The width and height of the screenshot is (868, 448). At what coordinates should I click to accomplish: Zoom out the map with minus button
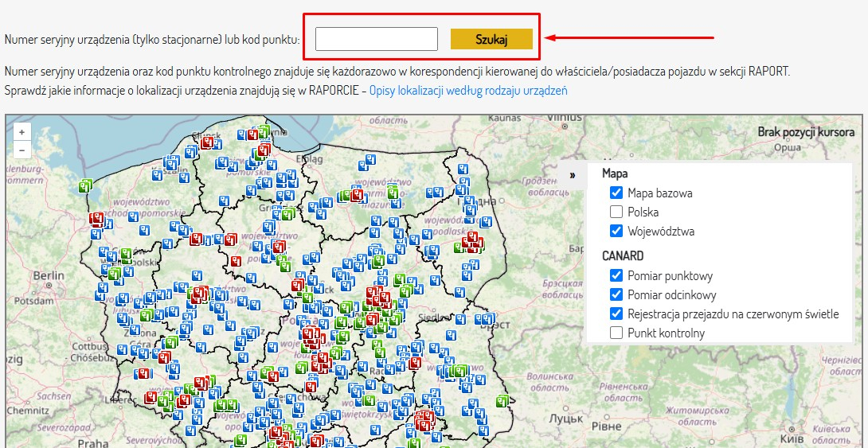(x=22, y=150)
